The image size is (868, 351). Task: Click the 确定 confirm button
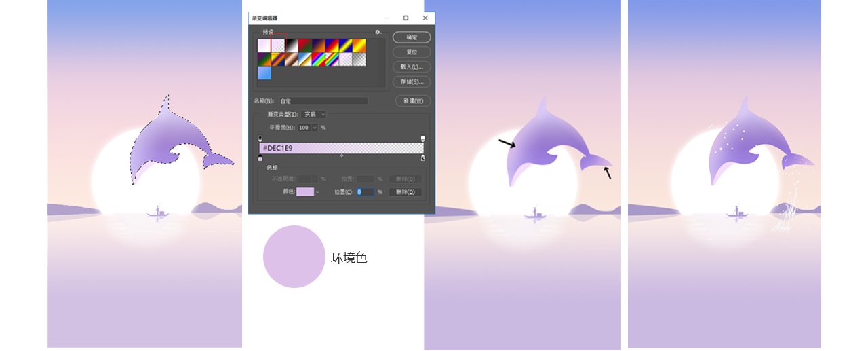tap(412, 37)
